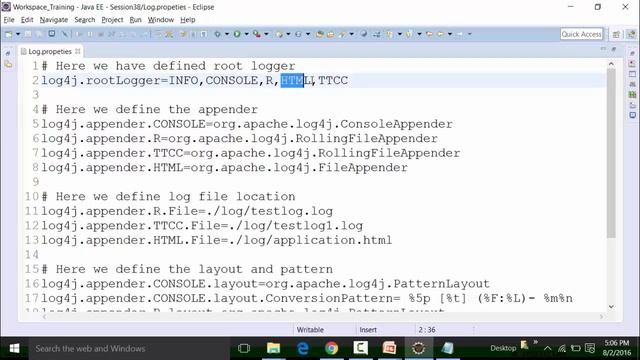
Task: Click the Run Last Tool icon
Action: click(x=257, y=34)
